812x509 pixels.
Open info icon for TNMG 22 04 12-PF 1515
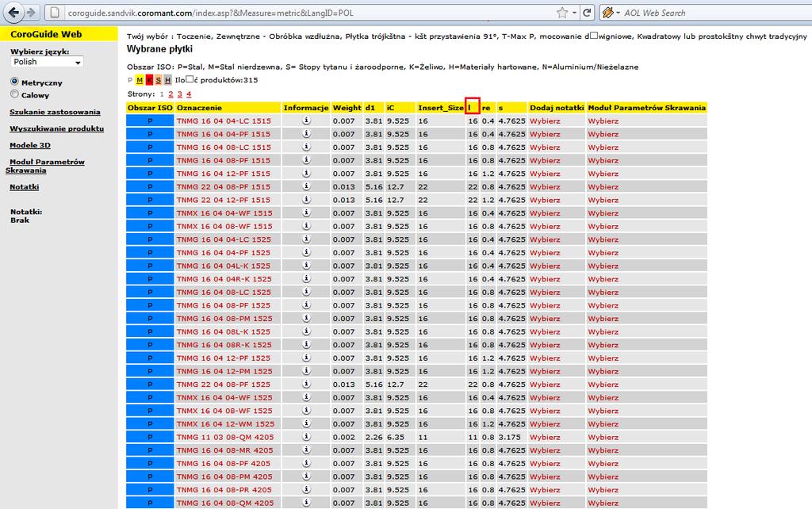(x=306, y=199)
